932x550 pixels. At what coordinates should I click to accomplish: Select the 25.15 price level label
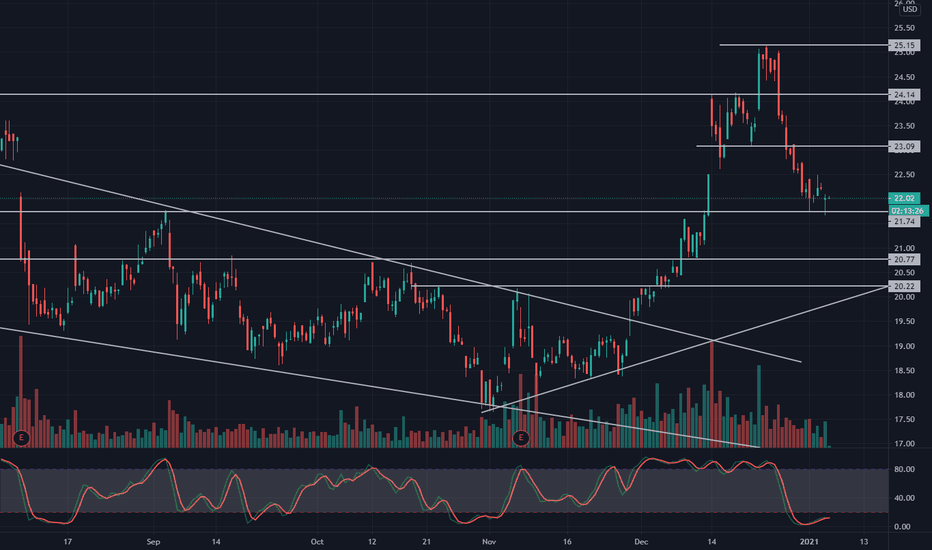pyautogui.click(x=904, y=45)
